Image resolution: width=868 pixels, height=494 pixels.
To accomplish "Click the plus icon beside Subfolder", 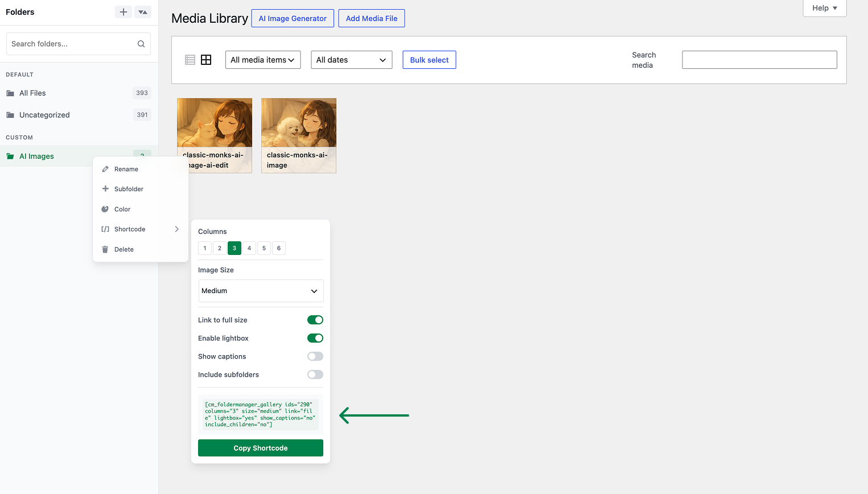I will pos(105,189).
